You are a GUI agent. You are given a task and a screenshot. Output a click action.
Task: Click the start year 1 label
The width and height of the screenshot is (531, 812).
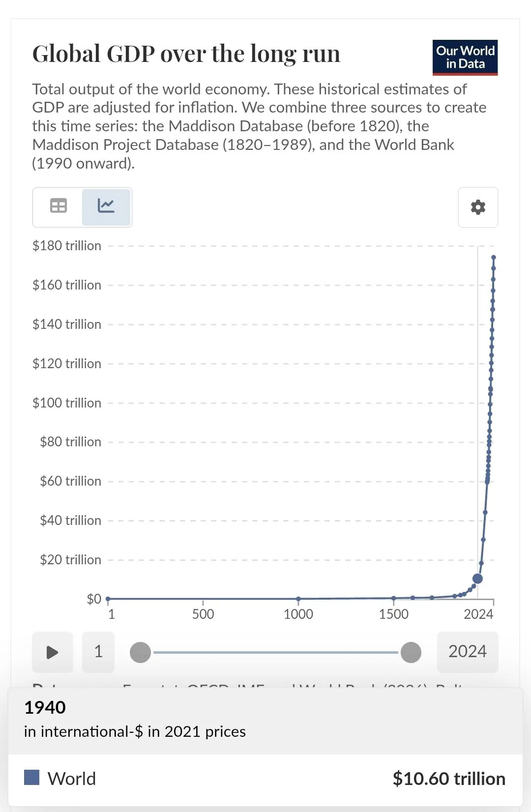tap(98, 652)
